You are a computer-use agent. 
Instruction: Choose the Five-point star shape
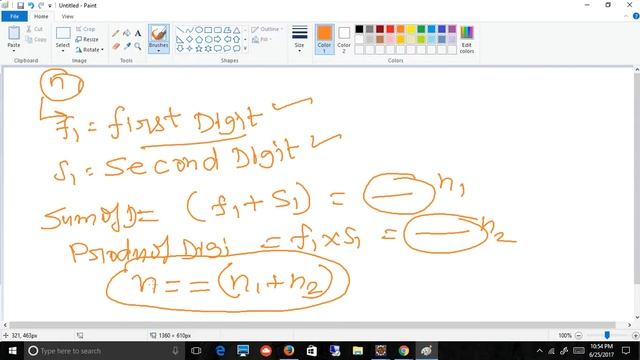click(199, 49)
